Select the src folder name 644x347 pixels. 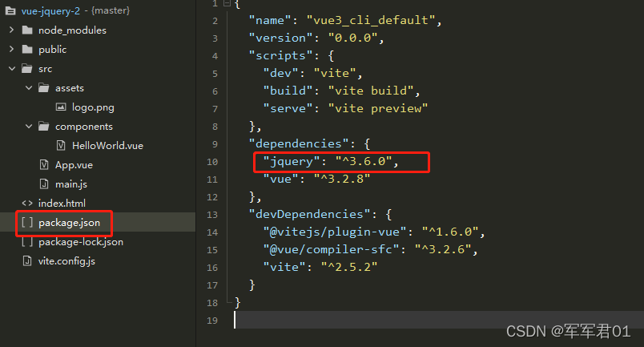tap(45, 69)
